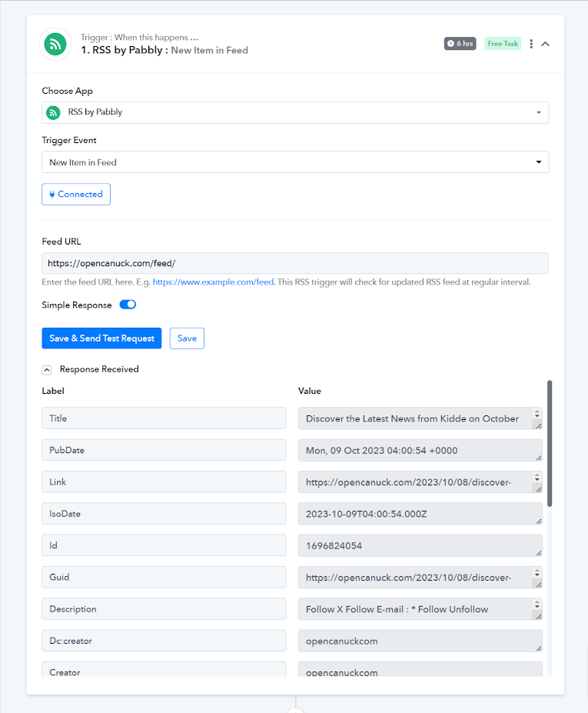588x713 pixels.
Task: Click the IsoDate label field
Action: click(164, 513)
